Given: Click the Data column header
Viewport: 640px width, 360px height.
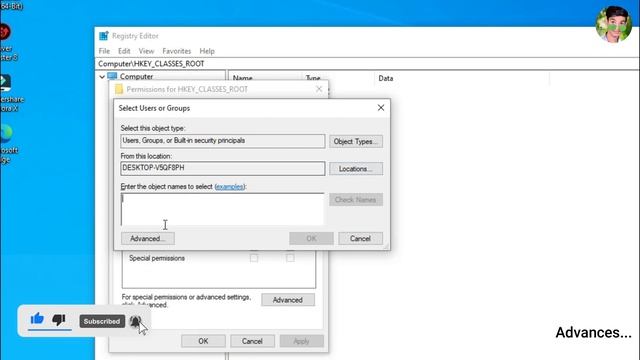Looking at the screenshot, I should tap(386, 78).
